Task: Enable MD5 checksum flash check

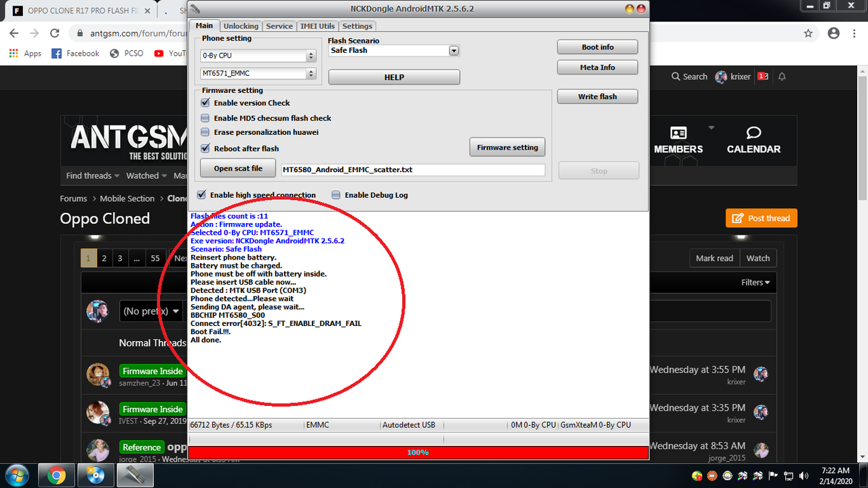Action: (x=205, y=118)
